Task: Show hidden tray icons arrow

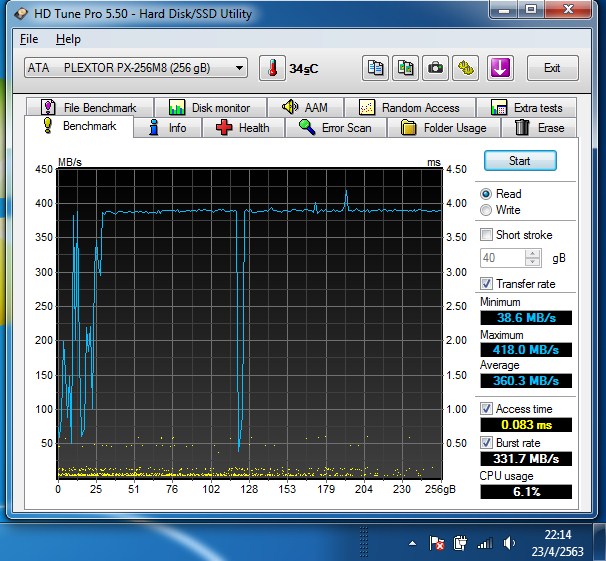Action: coord(413,543)
